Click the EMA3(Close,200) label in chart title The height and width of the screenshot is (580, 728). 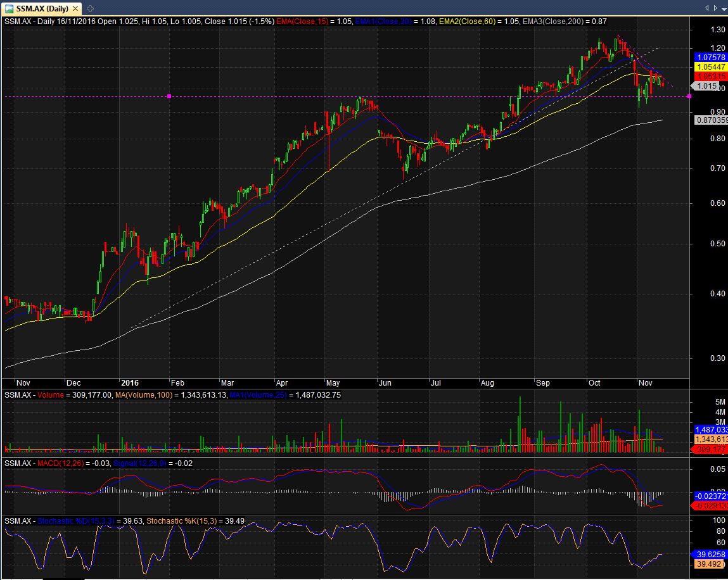pos(553,22)
